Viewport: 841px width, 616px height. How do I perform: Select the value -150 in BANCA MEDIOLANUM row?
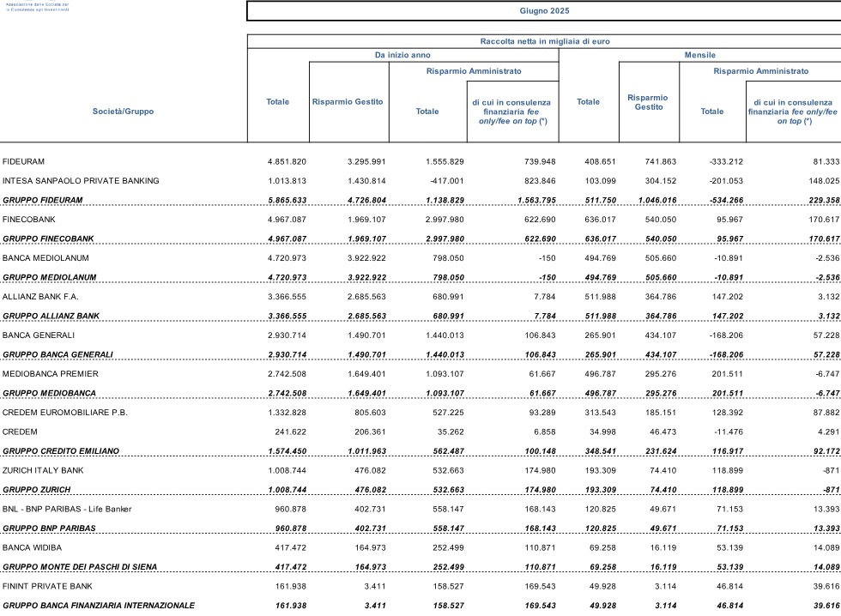coord(548,258)
